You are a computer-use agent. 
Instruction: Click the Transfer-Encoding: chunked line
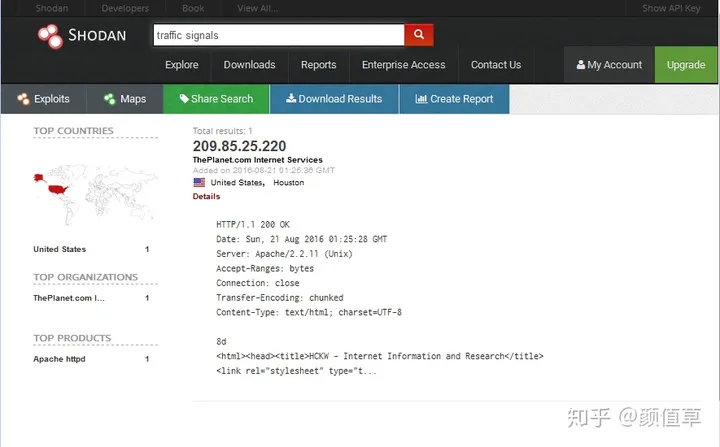tap(280, 298)
